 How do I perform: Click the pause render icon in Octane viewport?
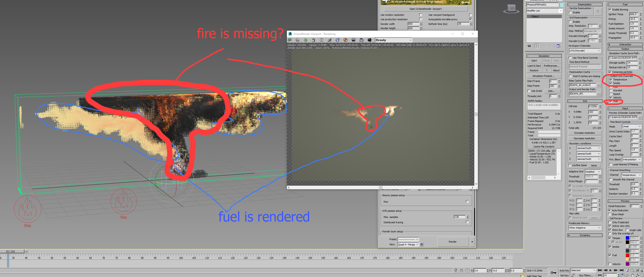pyautogui.click(x=322, y=40)
